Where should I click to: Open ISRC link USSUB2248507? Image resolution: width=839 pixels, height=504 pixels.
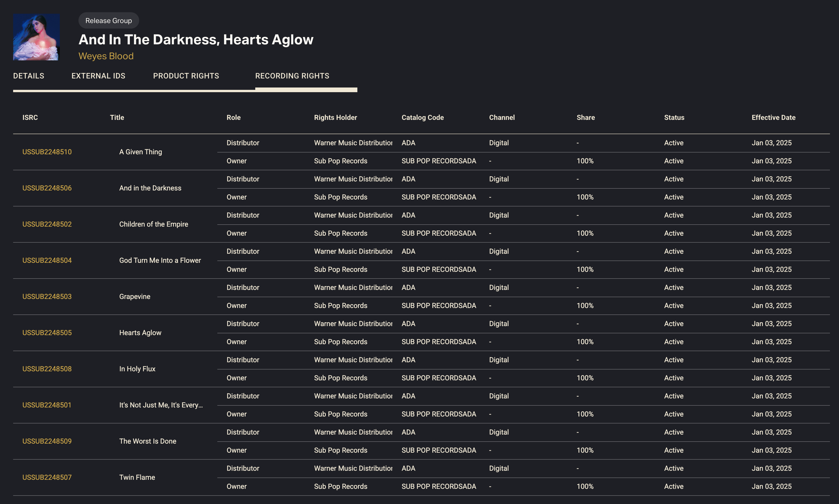click(x=47, y=477)
